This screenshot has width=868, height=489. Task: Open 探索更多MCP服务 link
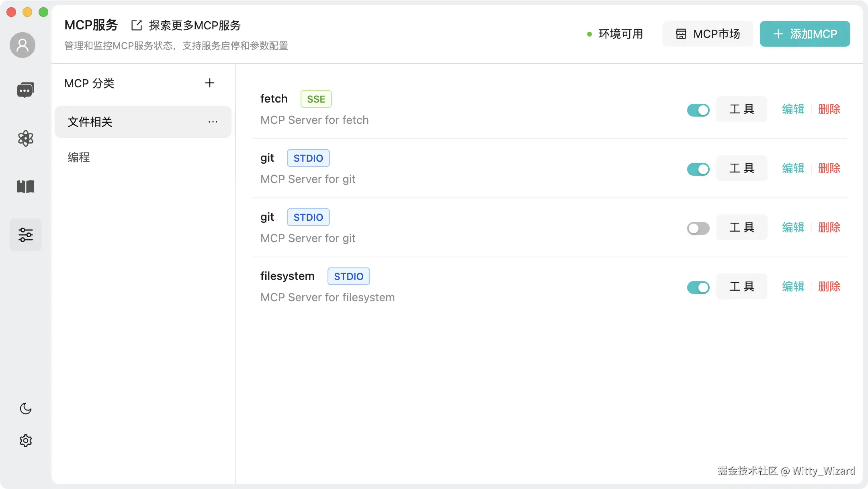(186, 25)
